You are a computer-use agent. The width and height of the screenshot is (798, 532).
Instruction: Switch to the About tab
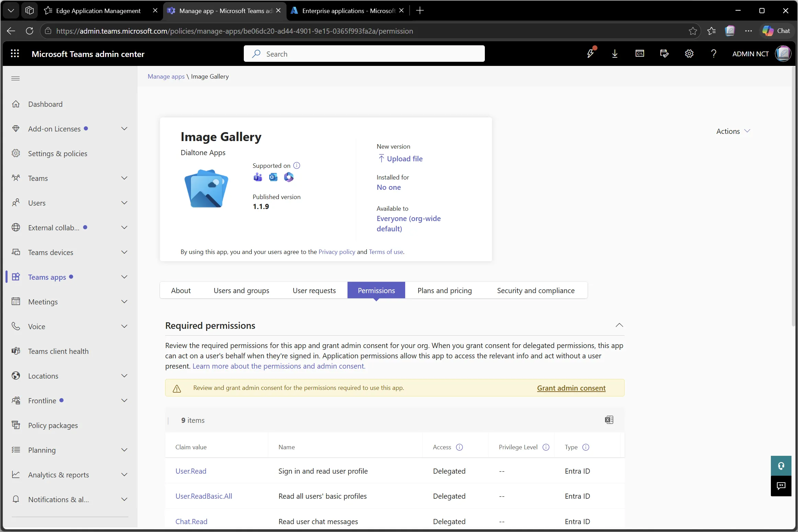coord(181,290)
